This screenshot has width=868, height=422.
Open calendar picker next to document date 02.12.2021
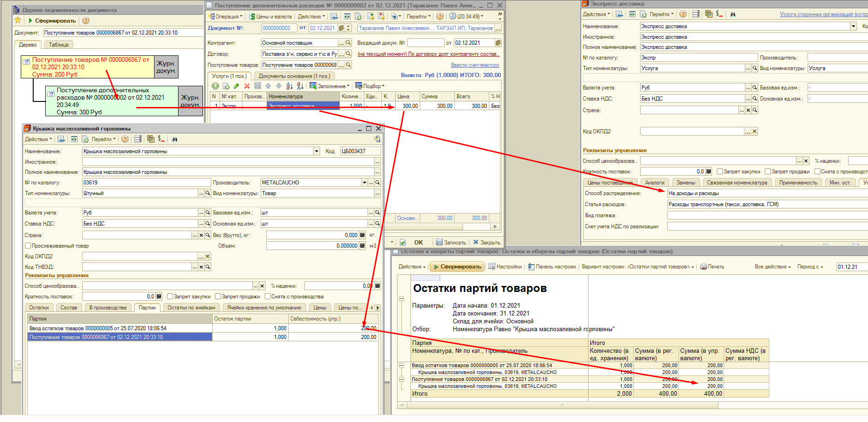[x=341, y=28]
